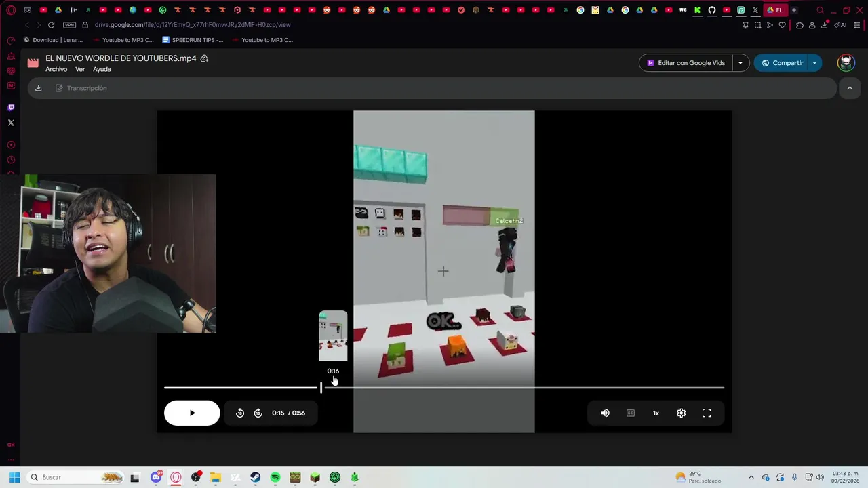Switch to the active EL tab
This screenshot has width=868, height=488.
[775, 10]
